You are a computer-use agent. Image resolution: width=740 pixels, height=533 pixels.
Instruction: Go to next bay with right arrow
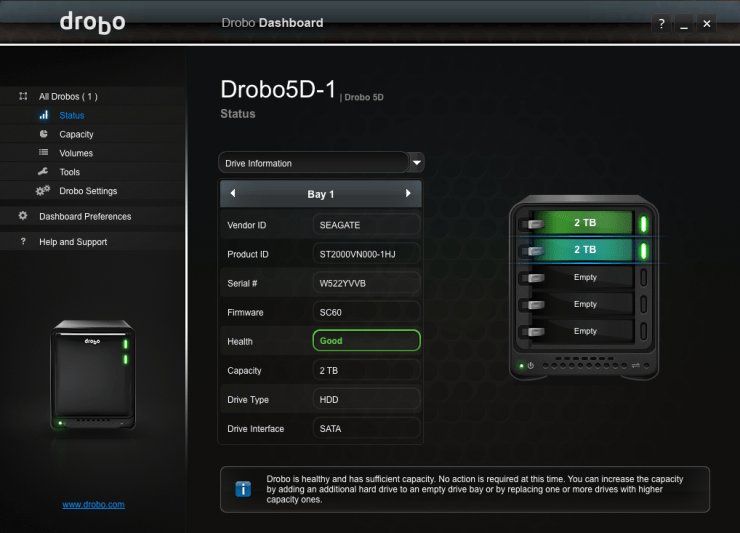click(408, 193)
